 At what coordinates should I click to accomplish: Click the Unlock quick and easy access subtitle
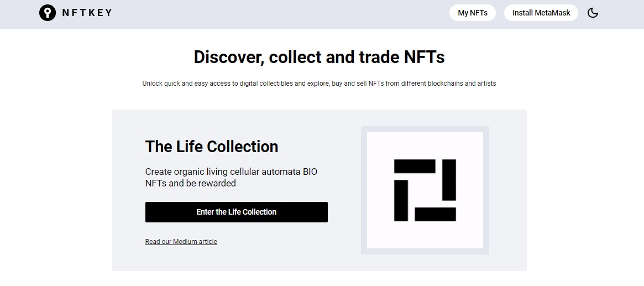(319, 84)
